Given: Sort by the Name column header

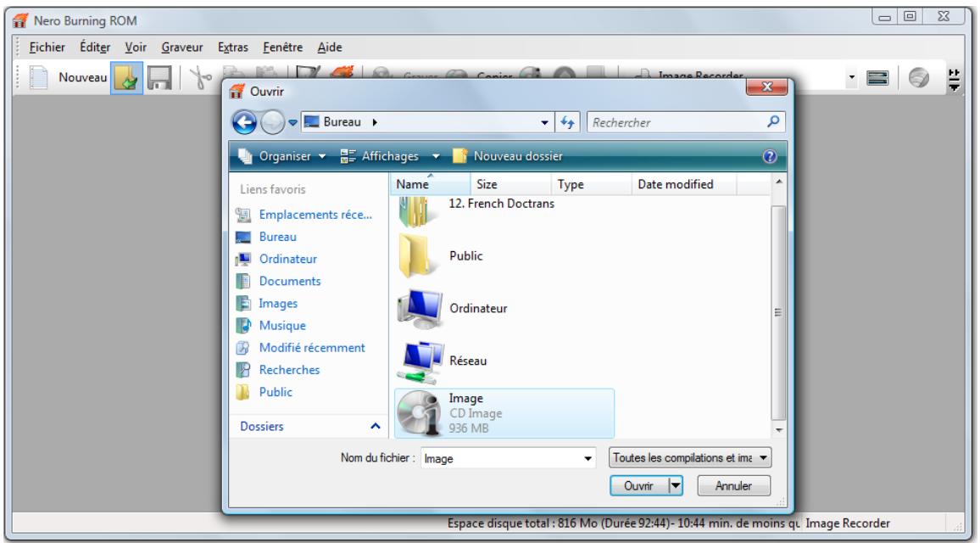Looking at the screenshot, I should pyautogui.click(x=430, y=184).
